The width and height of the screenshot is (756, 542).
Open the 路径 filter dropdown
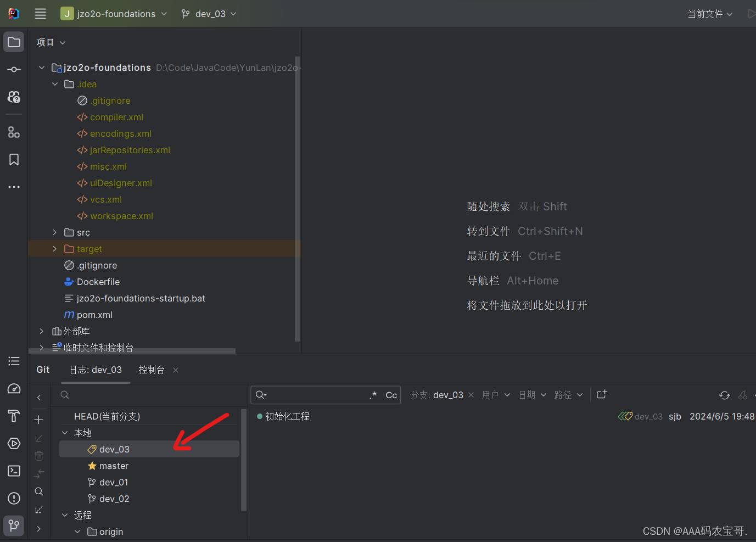tap(569, 395)
